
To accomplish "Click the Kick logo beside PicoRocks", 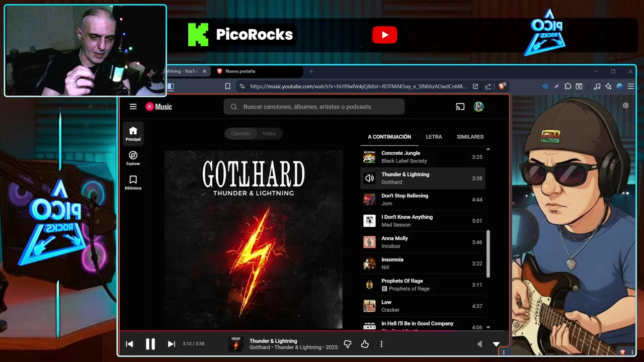I will (x=198, y=35).
